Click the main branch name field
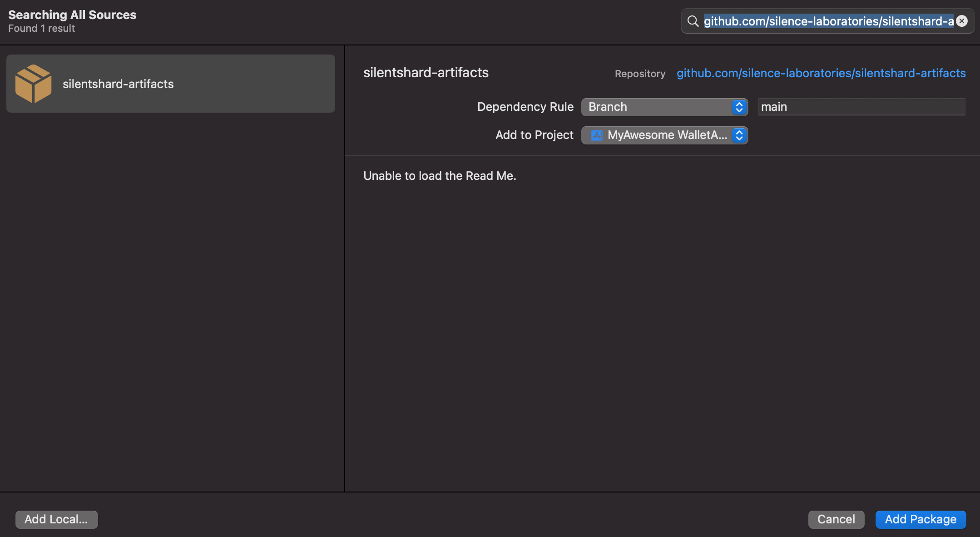This screenshot has height=537, width=980. point(861,107)
